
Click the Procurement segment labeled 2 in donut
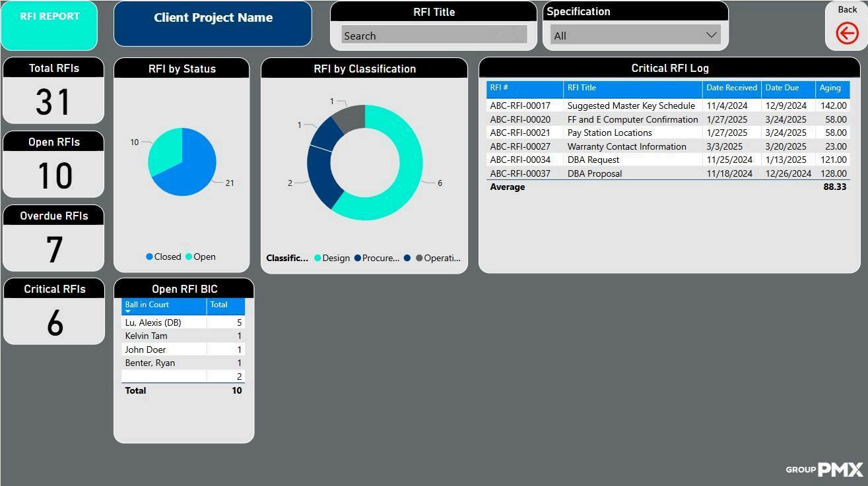(323, 178)
